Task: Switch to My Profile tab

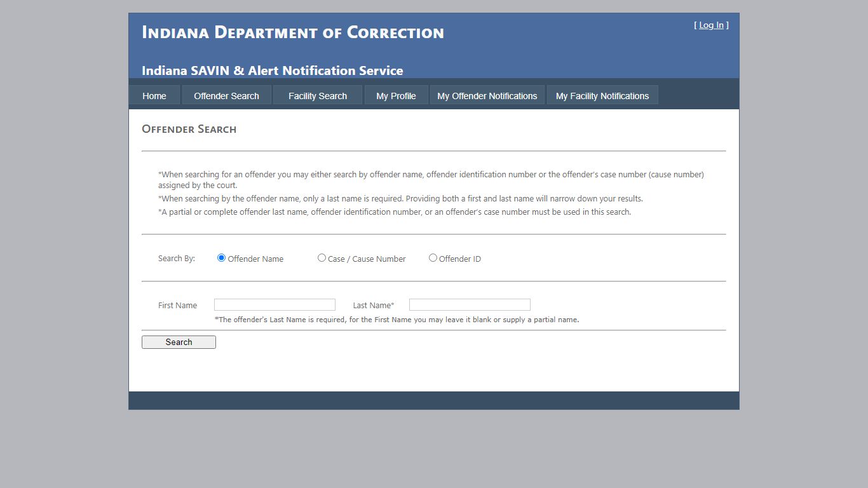Action: [x=396, y=95]
